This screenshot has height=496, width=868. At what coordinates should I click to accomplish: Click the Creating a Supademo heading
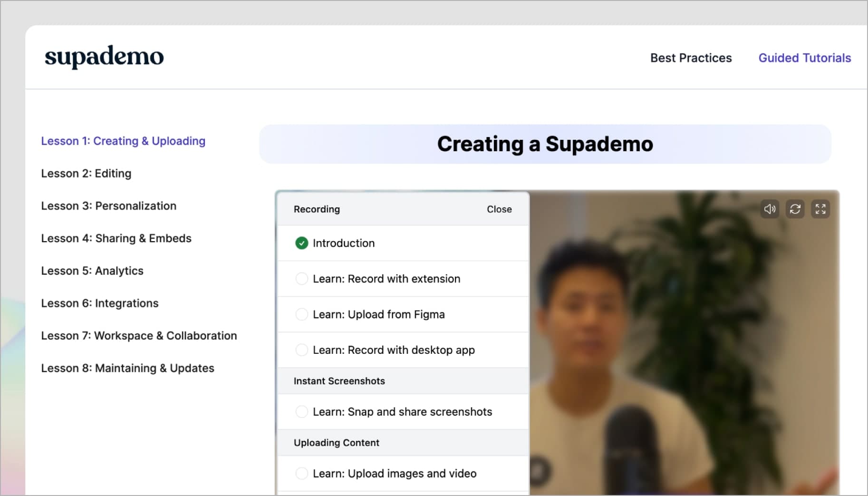[545, 144]
